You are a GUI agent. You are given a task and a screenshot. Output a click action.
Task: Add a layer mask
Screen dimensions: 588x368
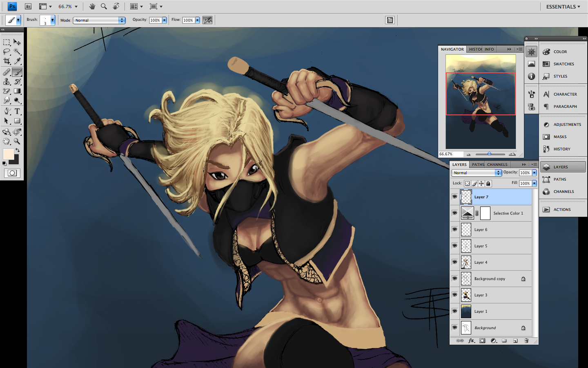[x=482, y=341]
